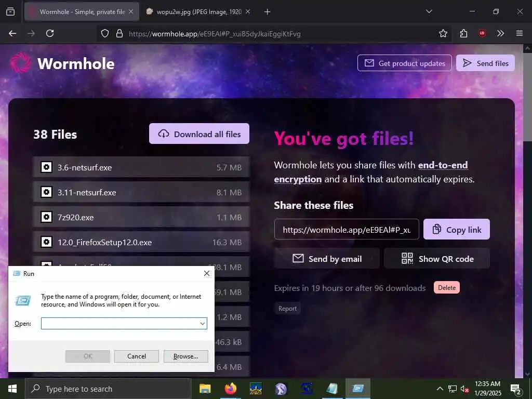Click the file icon beside 12.0_FirefoxSetup12.0.exe
Image resolution: width=532 pixels, height=399 pixels.
click(x=46, y=242)
